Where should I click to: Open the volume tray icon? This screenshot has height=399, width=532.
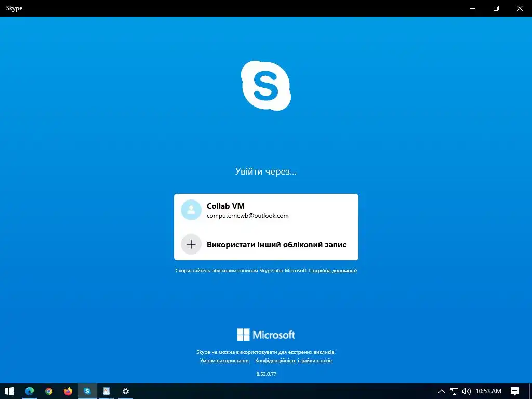(467, 391)
